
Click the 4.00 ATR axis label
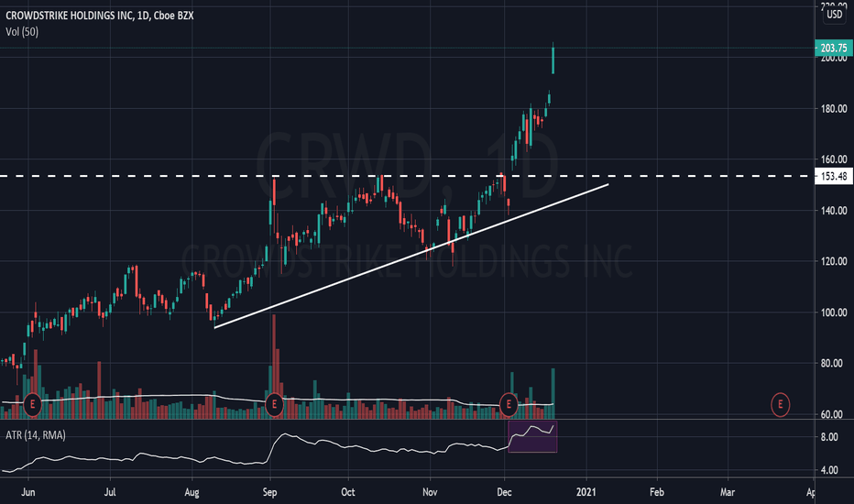point(829,470)
